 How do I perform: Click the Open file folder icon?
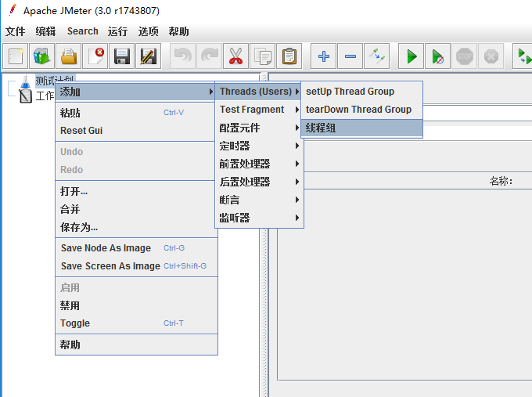click(69, 56)
